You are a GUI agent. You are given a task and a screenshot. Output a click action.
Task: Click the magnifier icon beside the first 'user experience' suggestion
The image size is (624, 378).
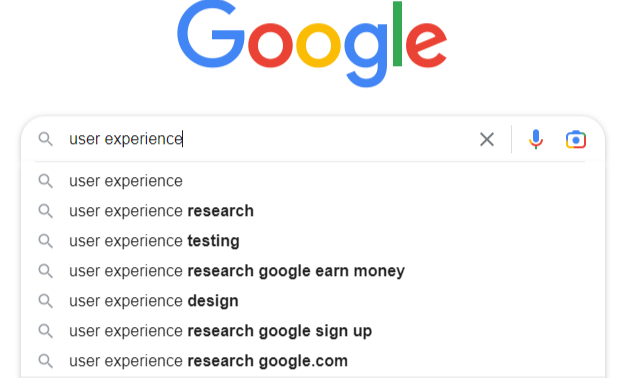click(x=45, y=181)
